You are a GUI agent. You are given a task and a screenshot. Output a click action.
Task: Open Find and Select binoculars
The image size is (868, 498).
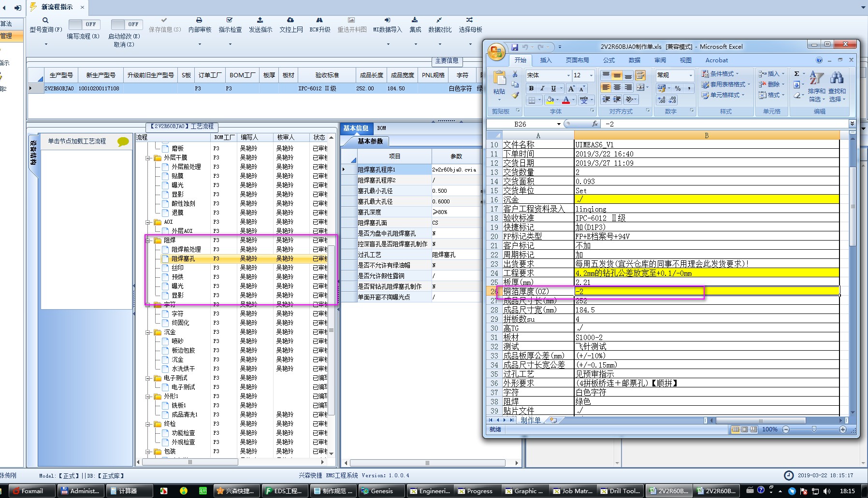837,86
